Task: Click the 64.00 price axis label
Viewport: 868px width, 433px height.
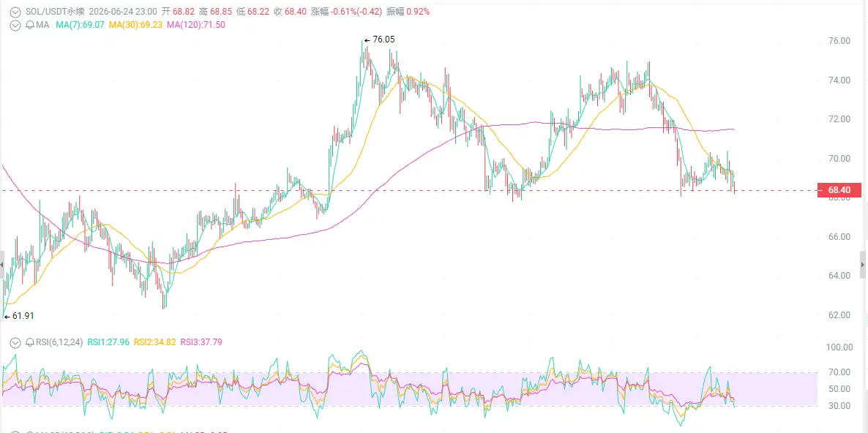Action: pyautogui.click(x=839, y=276)
